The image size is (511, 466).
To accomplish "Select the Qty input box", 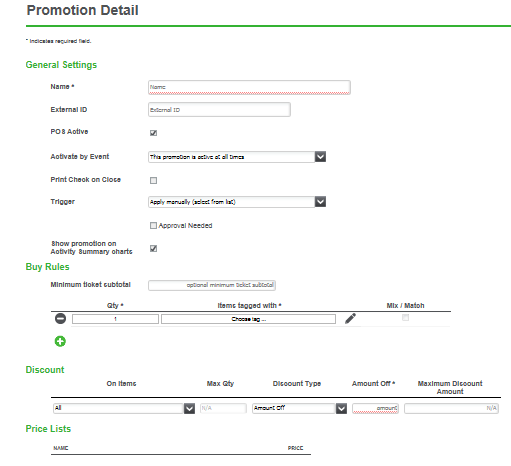I will click(115, 319).
